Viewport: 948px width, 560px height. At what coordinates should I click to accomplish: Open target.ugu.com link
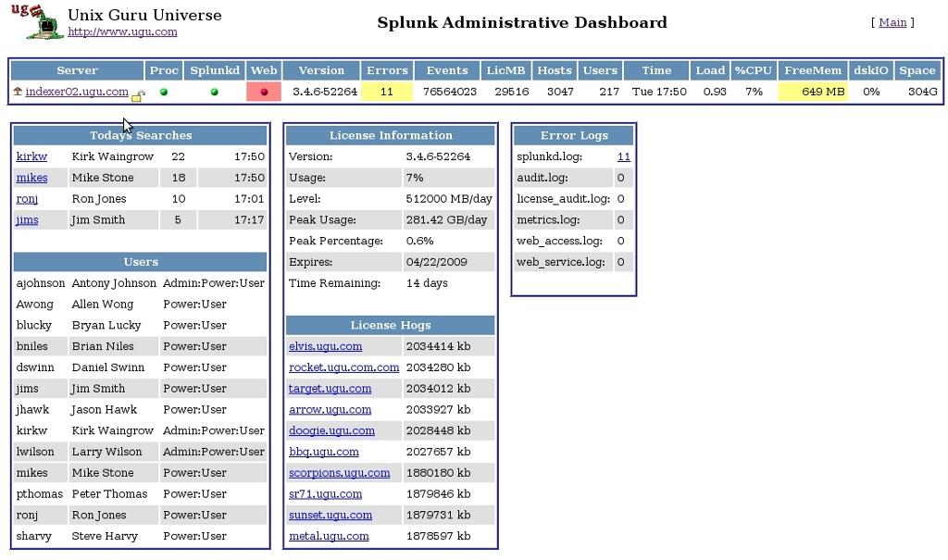tap(331, 389)
